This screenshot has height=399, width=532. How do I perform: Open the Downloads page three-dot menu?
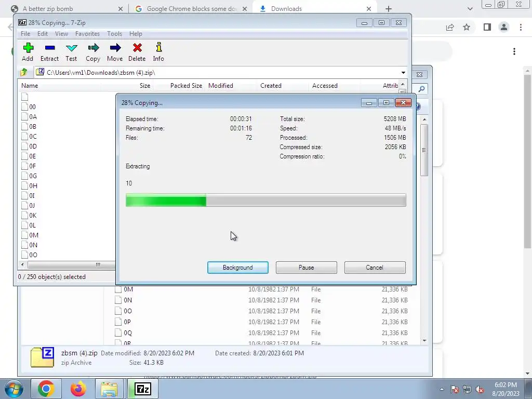coord(514,51)
